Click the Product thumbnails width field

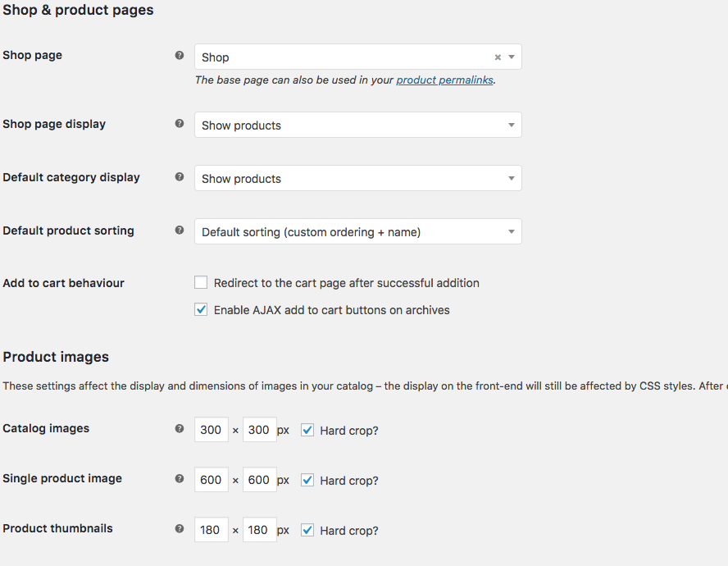tap(212, 529)
